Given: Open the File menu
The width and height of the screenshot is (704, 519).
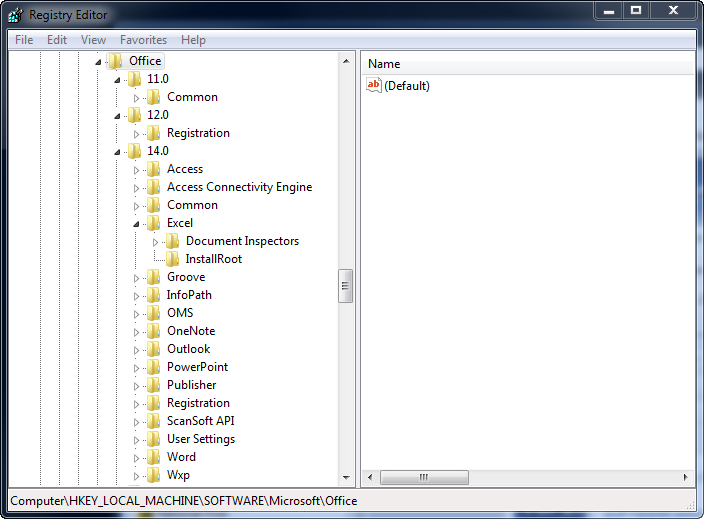Looking at the screenshot, I should [24, 40].
